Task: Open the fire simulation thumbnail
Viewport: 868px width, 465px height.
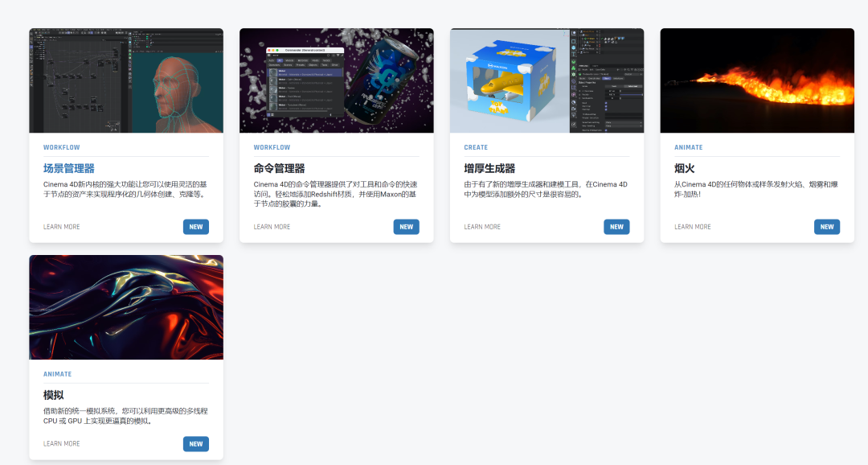Action: click(757, 80)
